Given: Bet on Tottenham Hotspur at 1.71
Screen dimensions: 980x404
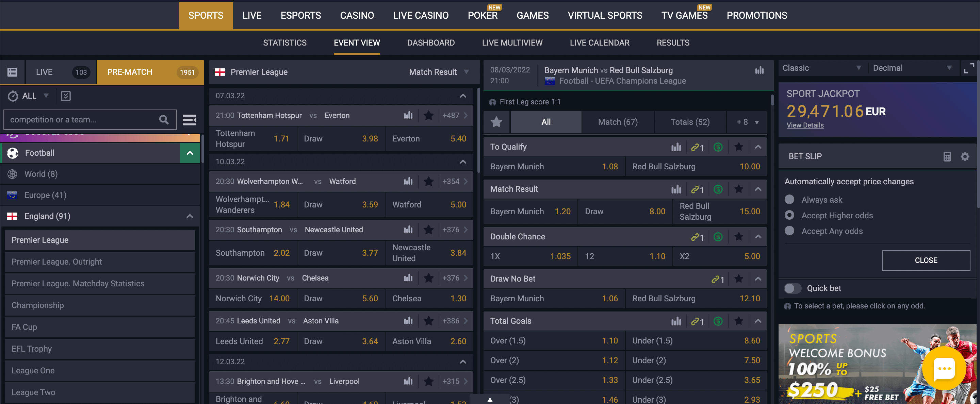Looking at the screenshot, I should tap(252, 139).
